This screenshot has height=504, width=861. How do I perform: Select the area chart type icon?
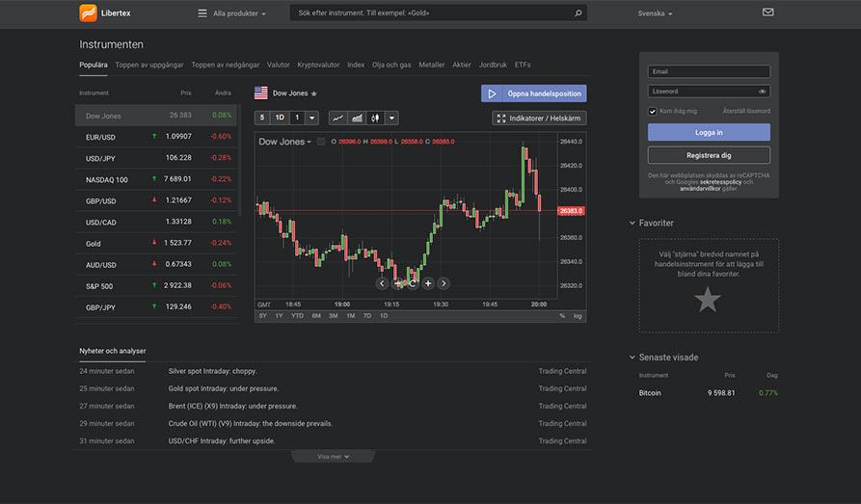click(357, 118)
